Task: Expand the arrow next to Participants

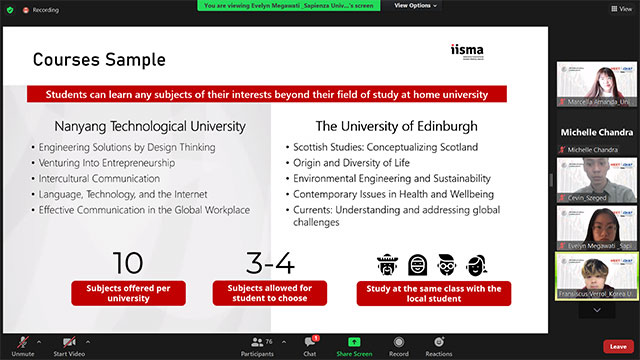Action: 284,342
